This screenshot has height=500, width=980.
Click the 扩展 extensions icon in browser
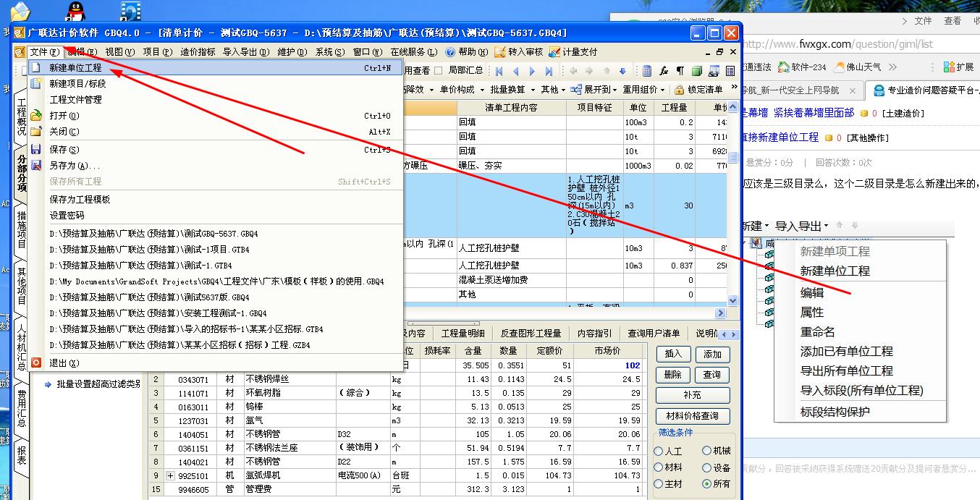tap(947, 67)
